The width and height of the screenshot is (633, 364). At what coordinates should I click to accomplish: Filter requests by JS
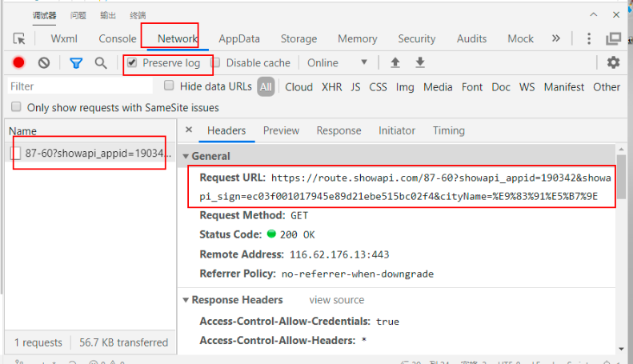pyautogui.click(x=355, y=87)
